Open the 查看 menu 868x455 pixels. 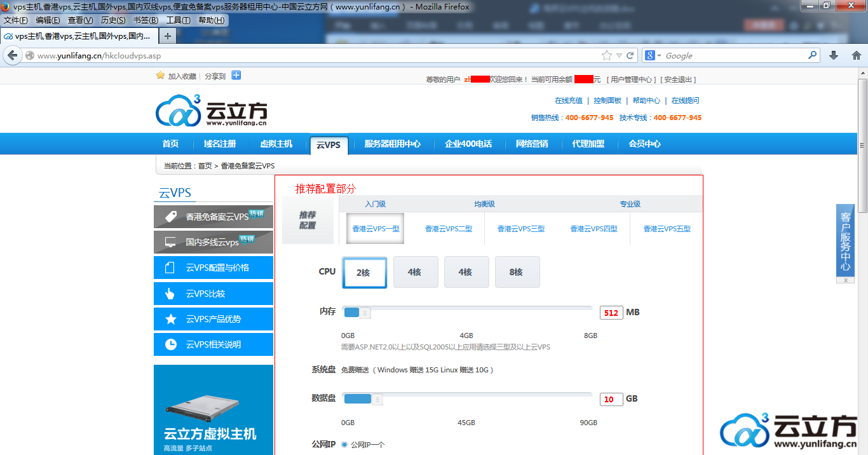click(81, 20)
